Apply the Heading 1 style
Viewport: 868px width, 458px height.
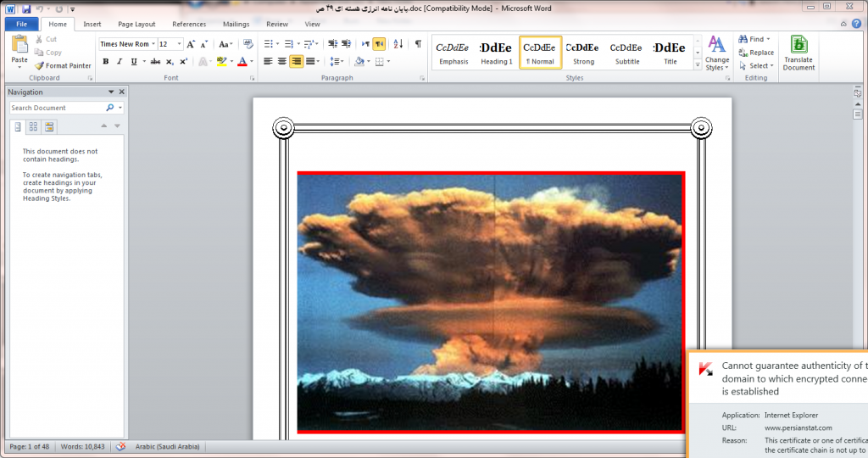[x=496, y=53]
